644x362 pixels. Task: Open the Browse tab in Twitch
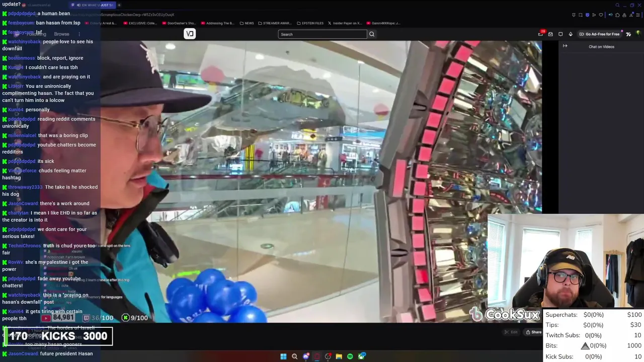[x=61, y=34]
